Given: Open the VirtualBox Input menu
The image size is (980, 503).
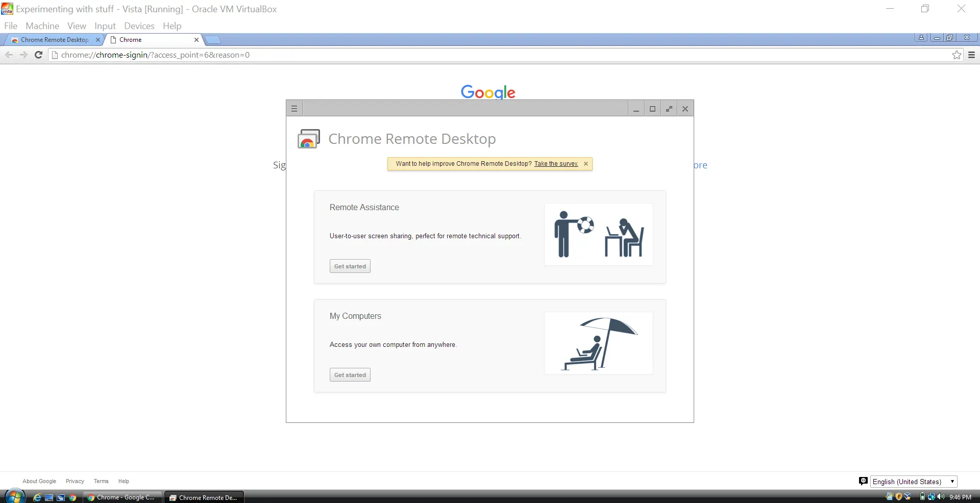Looking at the screenshot, I should [x=105, y=26].
